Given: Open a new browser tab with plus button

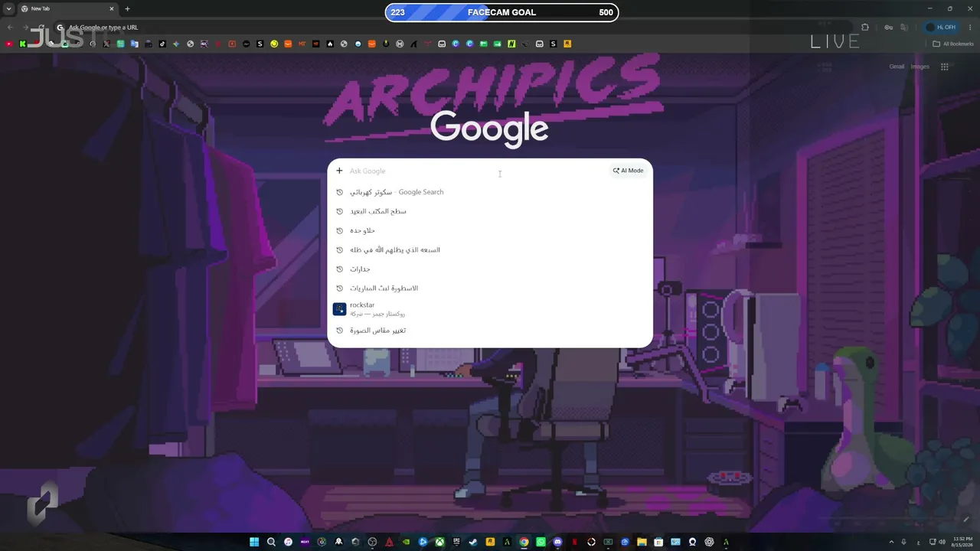Looking at the screenshot, I should click(127, 9).
